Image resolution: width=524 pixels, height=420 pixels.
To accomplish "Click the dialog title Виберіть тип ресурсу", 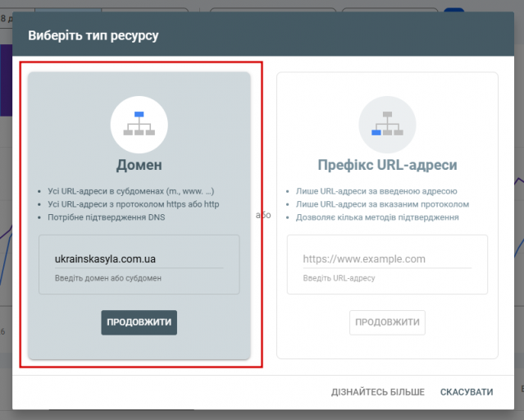I will (x=93, y=35).
